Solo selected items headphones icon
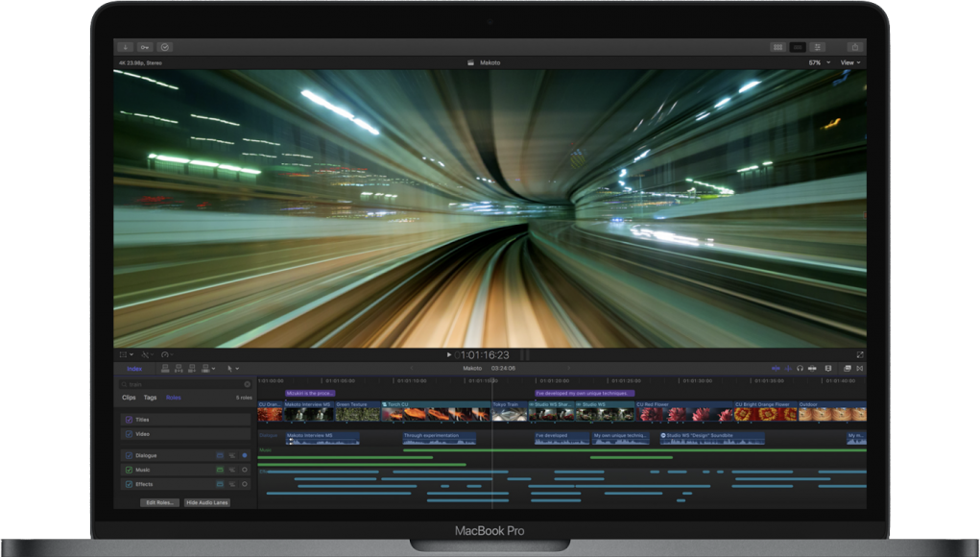Viewport: 980px width, 557px height. point(800,369)
